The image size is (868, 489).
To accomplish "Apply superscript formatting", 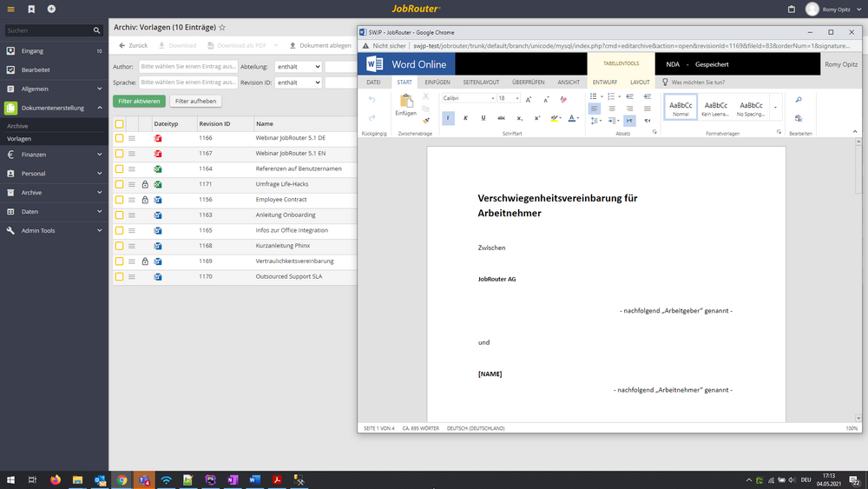I will (537, 118).
